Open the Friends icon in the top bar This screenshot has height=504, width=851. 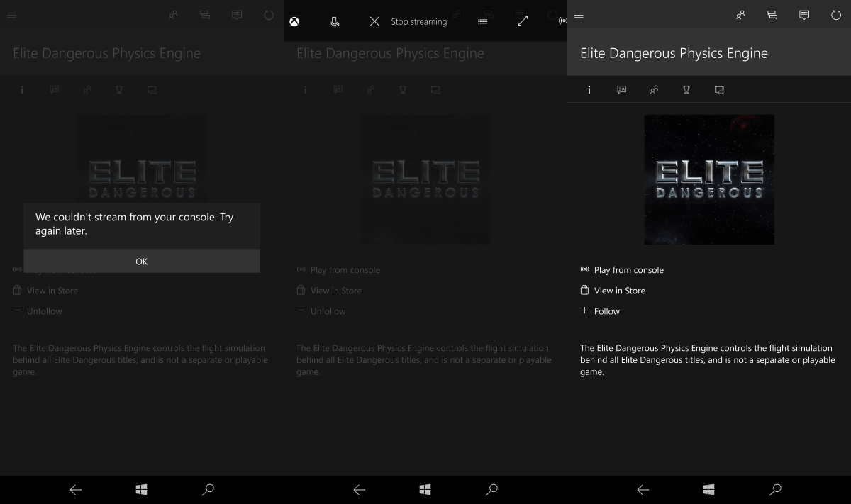coord(740,14)
